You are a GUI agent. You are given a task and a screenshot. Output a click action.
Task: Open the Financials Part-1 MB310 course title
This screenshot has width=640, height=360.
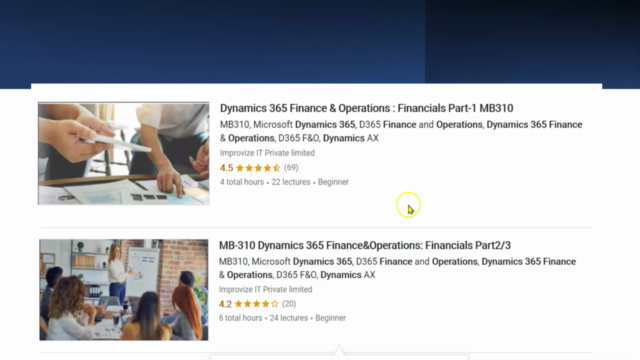[x=367, y=108]
